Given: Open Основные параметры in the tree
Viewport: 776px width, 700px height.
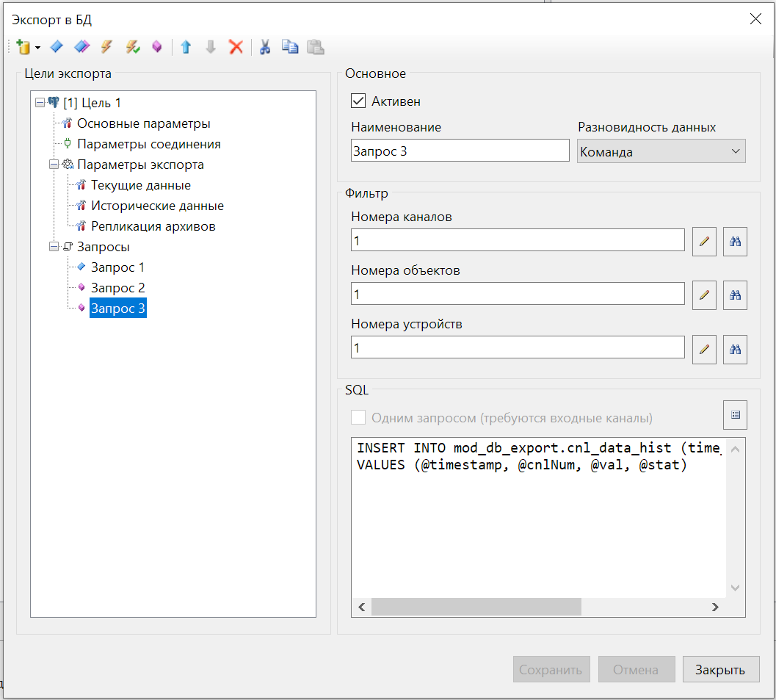Looking at the screenshot, I should (143, 123).
